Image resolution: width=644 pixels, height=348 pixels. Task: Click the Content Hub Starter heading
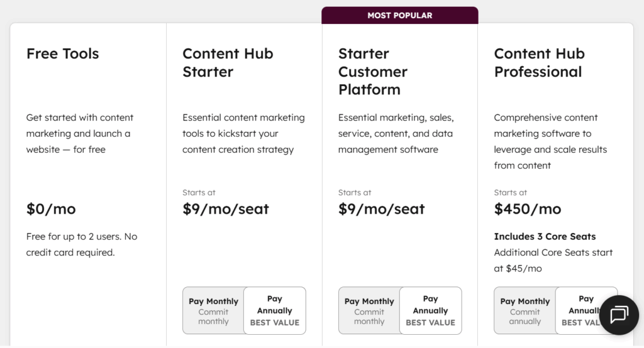point(228,63)
